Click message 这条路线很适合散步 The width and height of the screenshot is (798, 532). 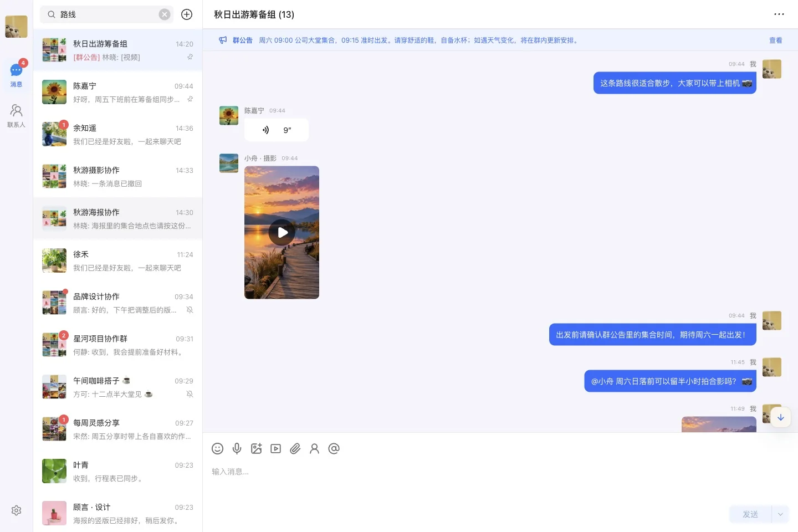[x=675, y=83]
